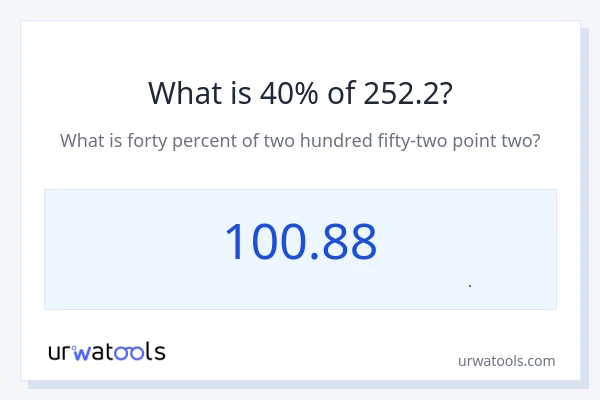
Task: Click the '100' whole-number part of the result
Action: 262,242
